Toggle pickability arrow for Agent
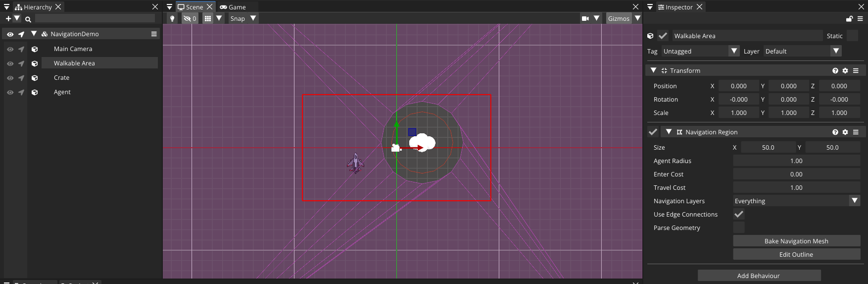 tap(21, 92)
